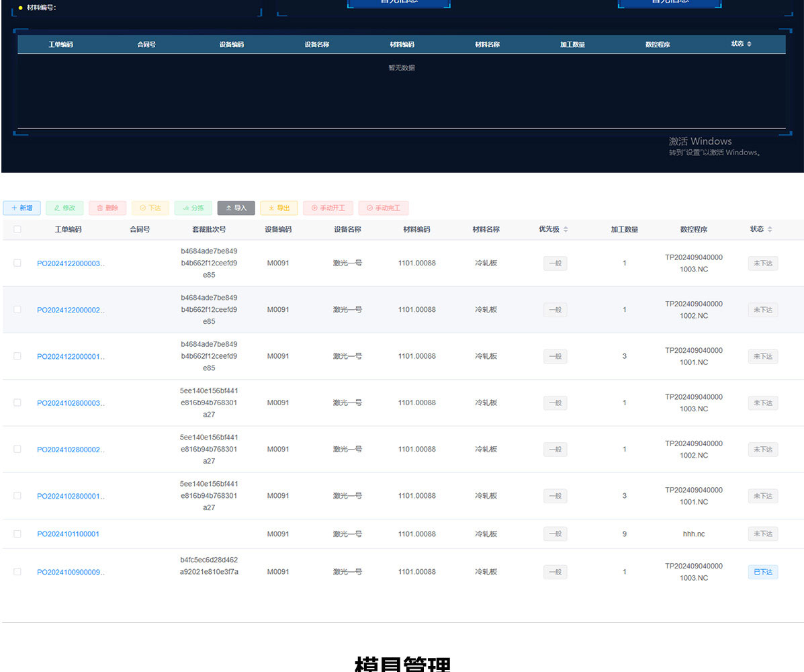Viewport: 804px width, 672px height.
Task: Open the gray 导入 import button
Action: coord(236,208)
